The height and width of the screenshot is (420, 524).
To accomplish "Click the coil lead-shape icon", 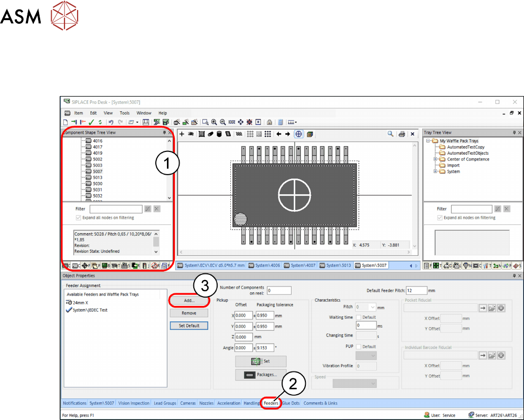I will pyautogui.click(x=239, y=134).
